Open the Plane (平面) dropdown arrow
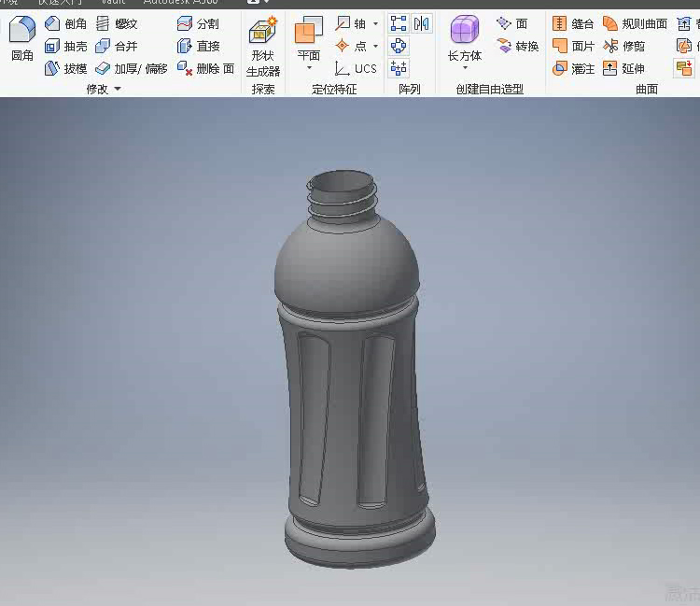This screenshot has width=700, height=606. coord(309,68)
